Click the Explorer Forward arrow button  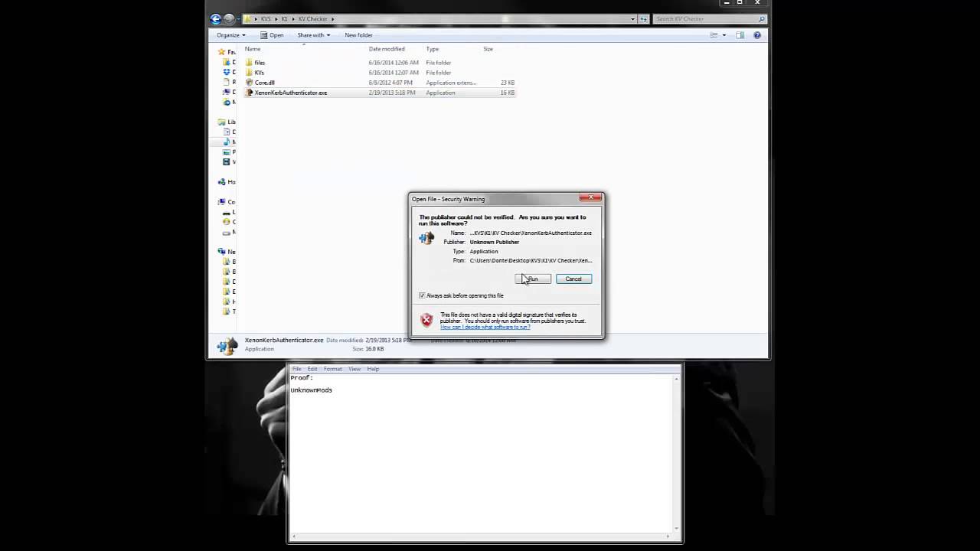click(229, 19)
